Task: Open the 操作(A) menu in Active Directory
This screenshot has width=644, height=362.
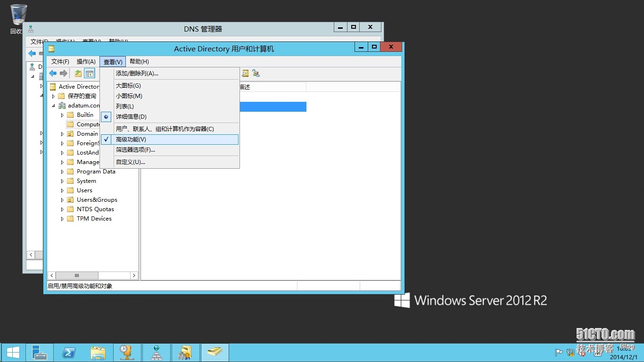Action: 86,62
